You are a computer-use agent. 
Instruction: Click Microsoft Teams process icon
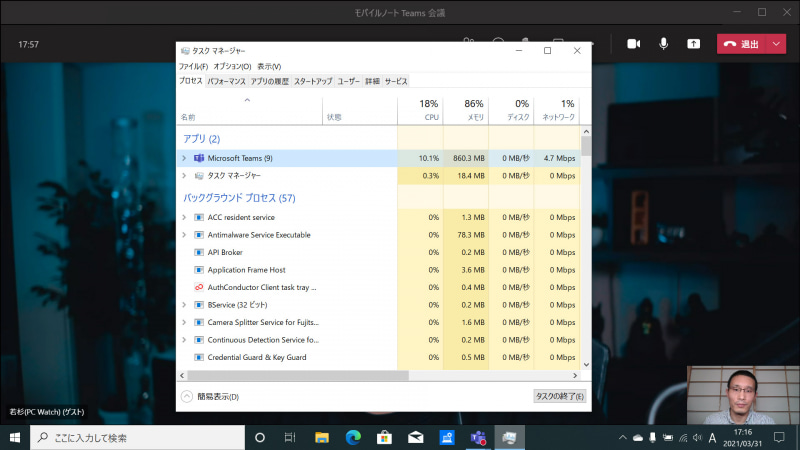[199, 158]
